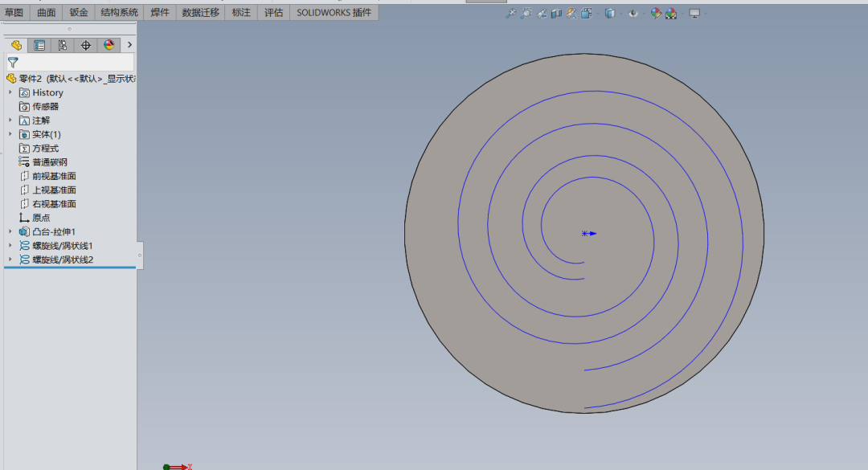The width and height of the screenshot is (868, 470).
Task: Expand the 凸台-拉伸1 feature node
Action: point(10,231)
